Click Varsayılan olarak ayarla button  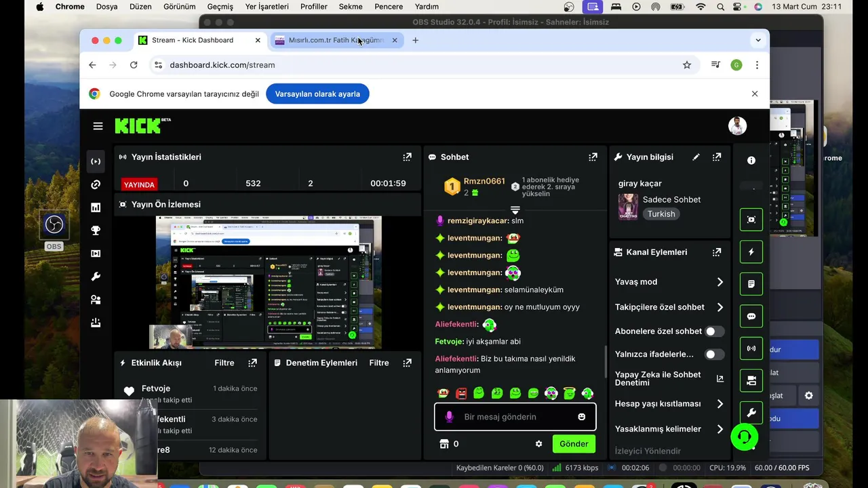point(317,94)
